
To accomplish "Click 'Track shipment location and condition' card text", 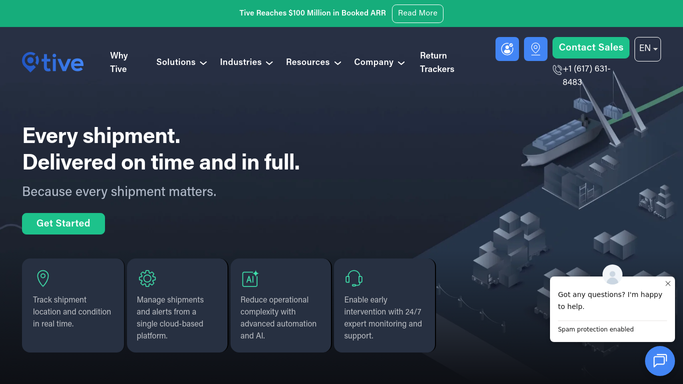I will tap(72, 312).
